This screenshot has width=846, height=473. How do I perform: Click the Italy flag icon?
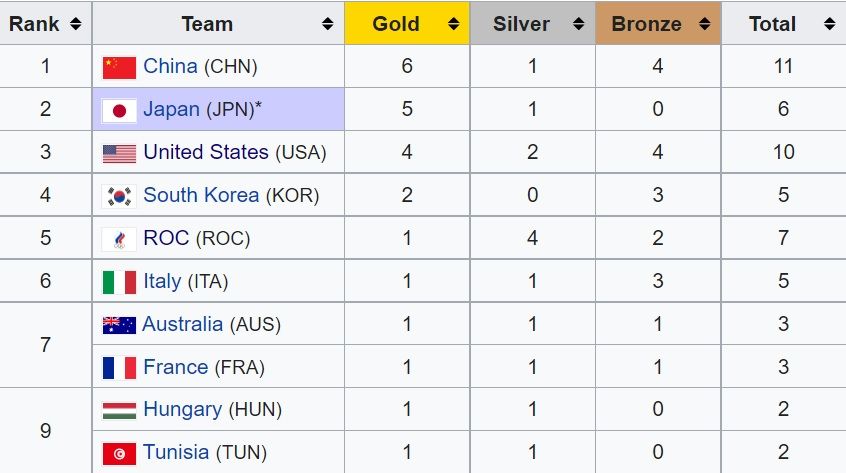point(119,282)
